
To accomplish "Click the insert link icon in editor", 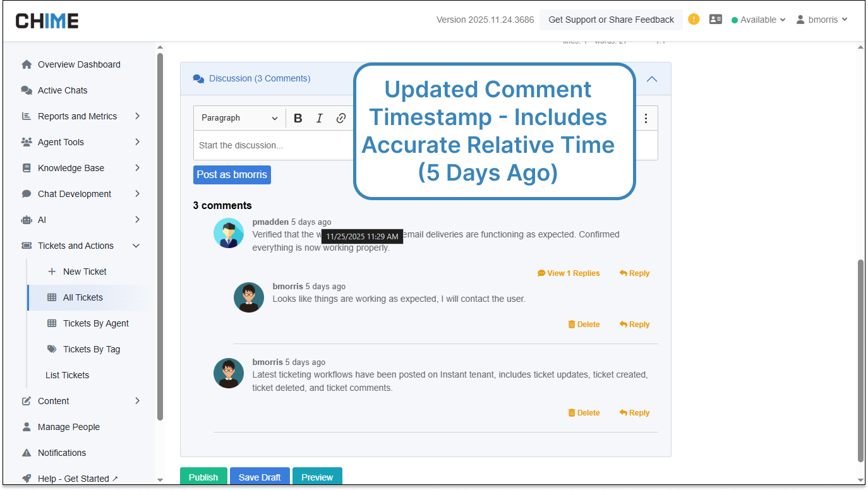I will (x=341, y=118).
